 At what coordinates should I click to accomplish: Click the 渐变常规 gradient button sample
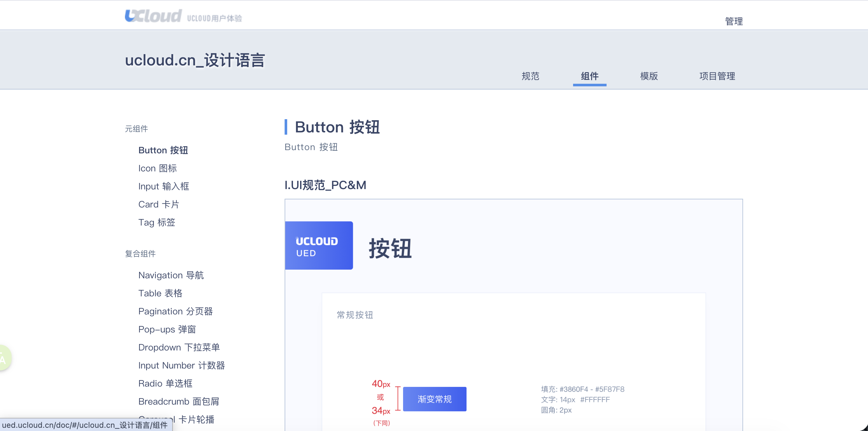[x=435, y=399]
